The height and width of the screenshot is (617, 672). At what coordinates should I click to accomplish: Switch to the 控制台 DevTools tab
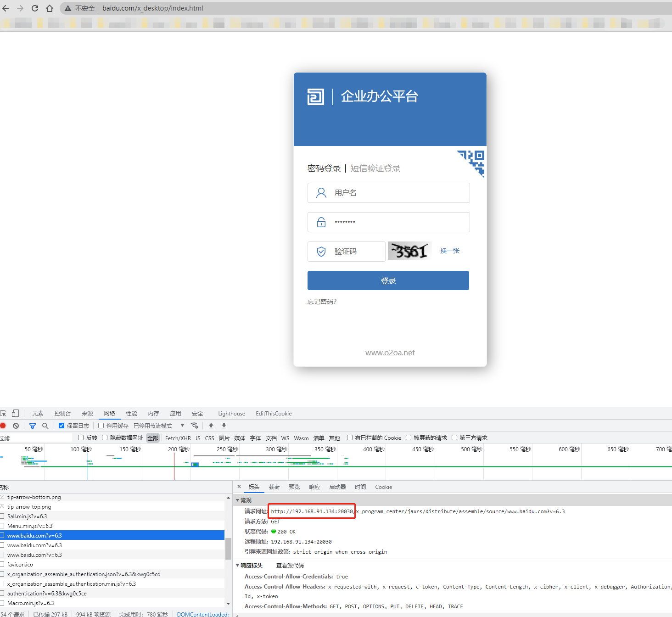click(62, 413)
